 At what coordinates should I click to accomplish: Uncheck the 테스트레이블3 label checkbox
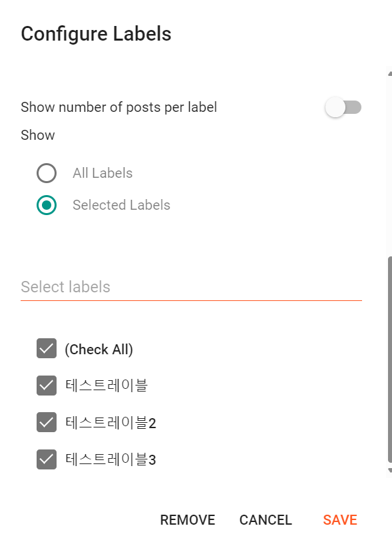point(46,459)
